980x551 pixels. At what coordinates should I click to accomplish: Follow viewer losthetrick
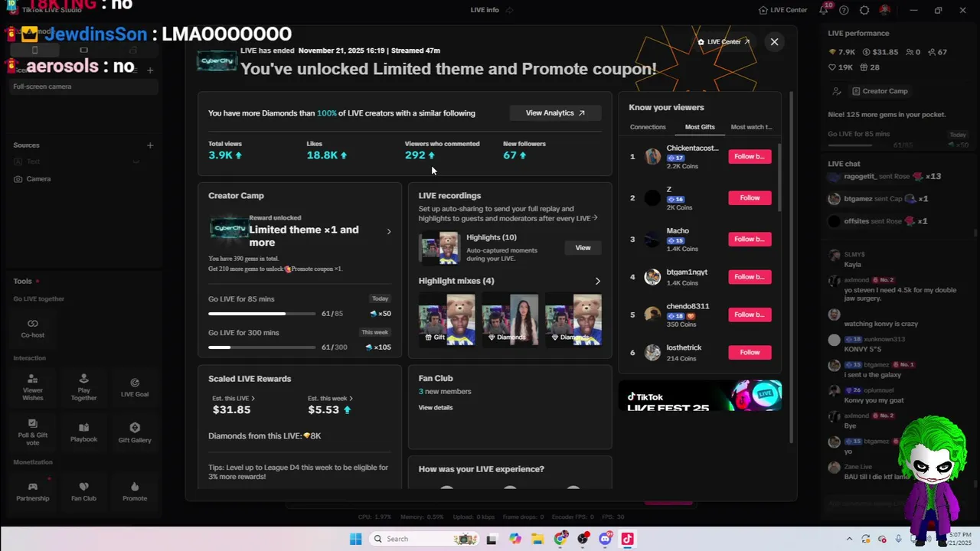[x=750, y=352]
